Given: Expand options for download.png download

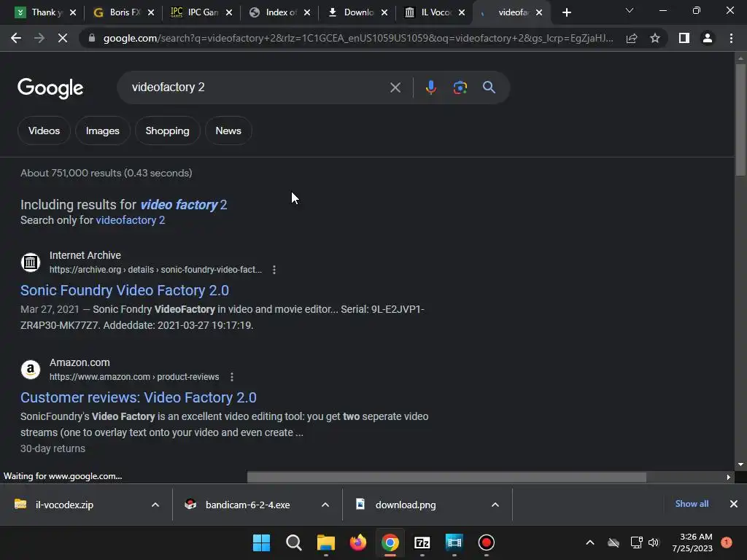Looking at the screenshot, I should coord(495,505).
